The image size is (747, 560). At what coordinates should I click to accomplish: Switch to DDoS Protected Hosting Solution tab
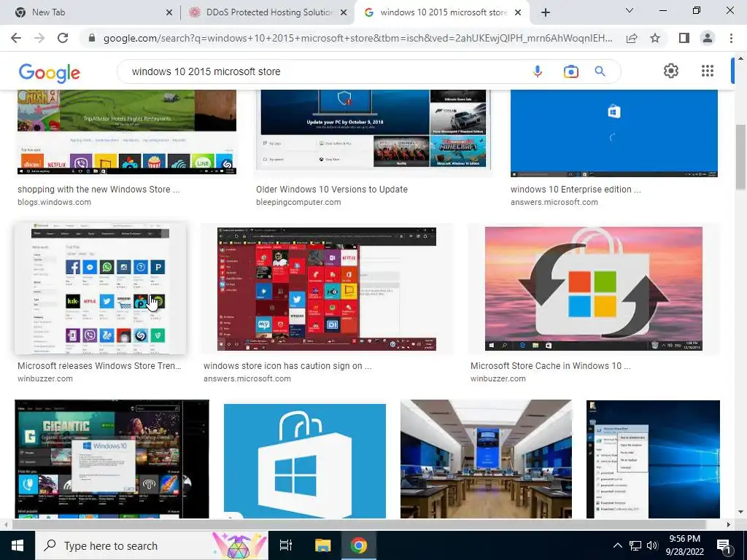[268, 12]
